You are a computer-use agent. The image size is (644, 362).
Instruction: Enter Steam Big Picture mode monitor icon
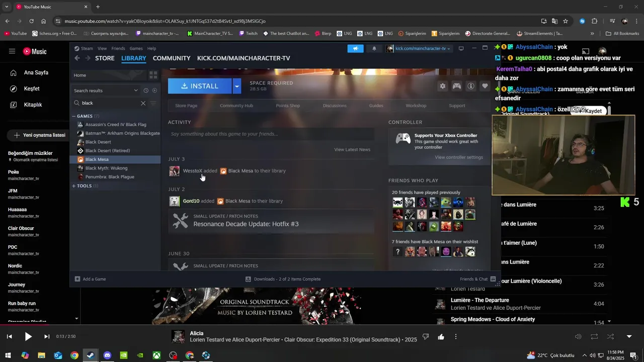[461, 48]
